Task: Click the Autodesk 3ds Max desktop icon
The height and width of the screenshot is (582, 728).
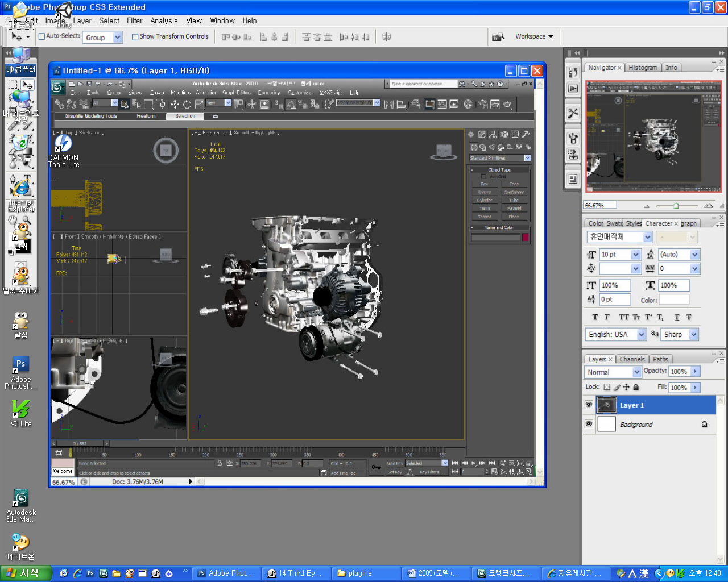Action: click(21, 506)
